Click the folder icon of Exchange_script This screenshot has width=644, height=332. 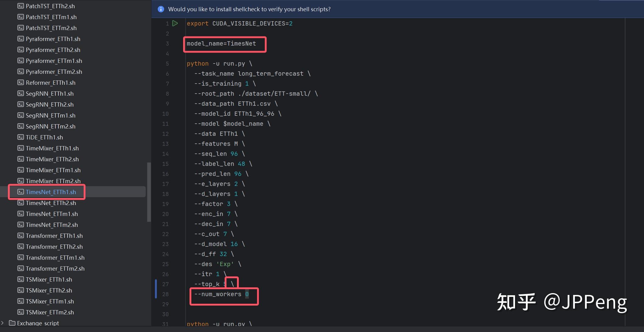(x=12, y=323)
